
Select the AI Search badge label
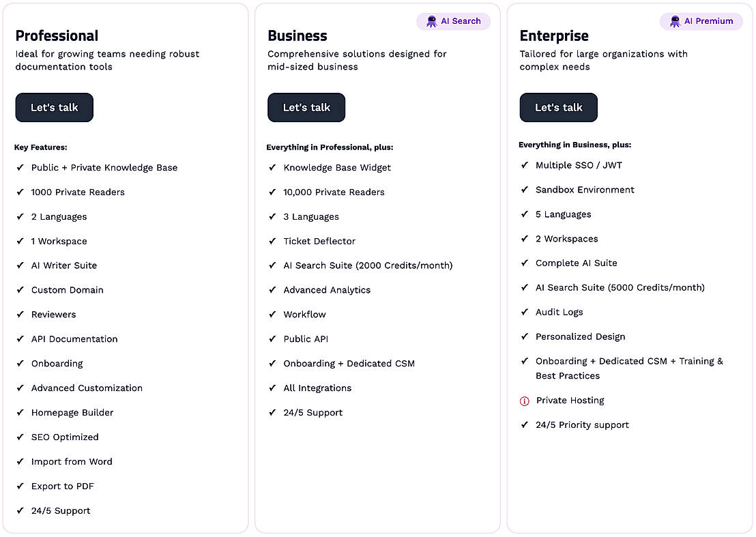point(461,21)
